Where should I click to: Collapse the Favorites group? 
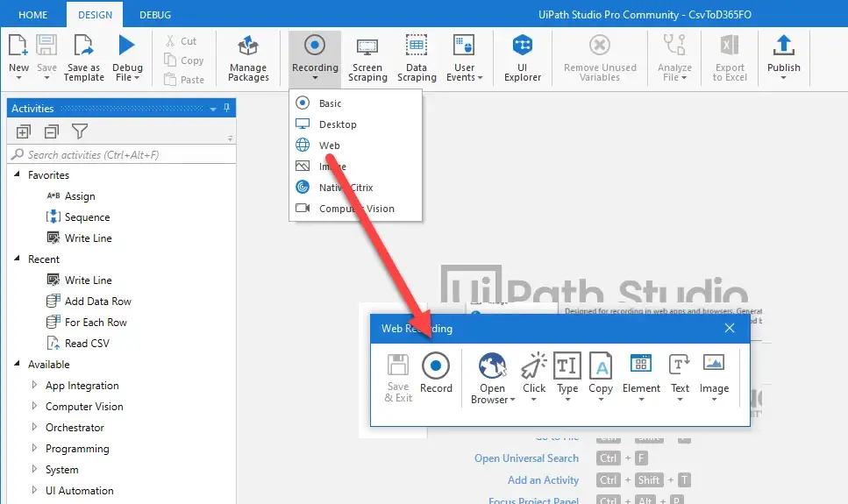coord(17,174)
